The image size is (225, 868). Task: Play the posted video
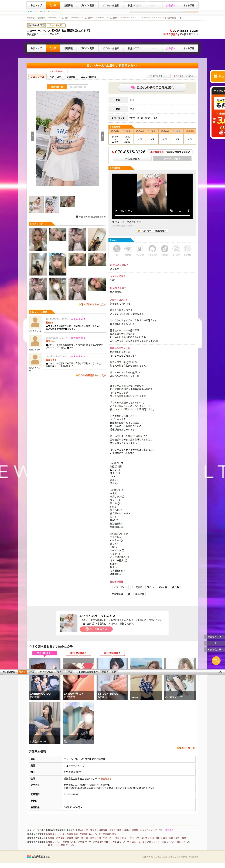(116, 211)
